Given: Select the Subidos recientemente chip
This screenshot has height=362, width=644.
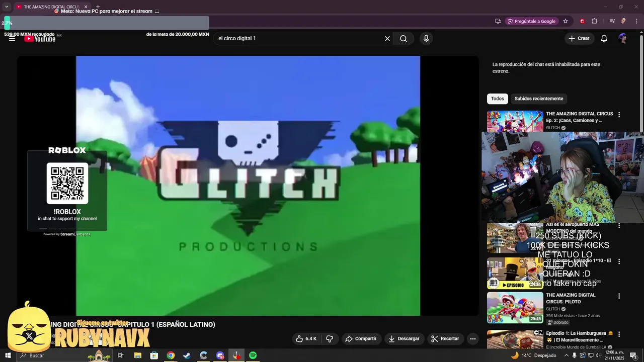Looking at the screenshot, I should (538, 99).
